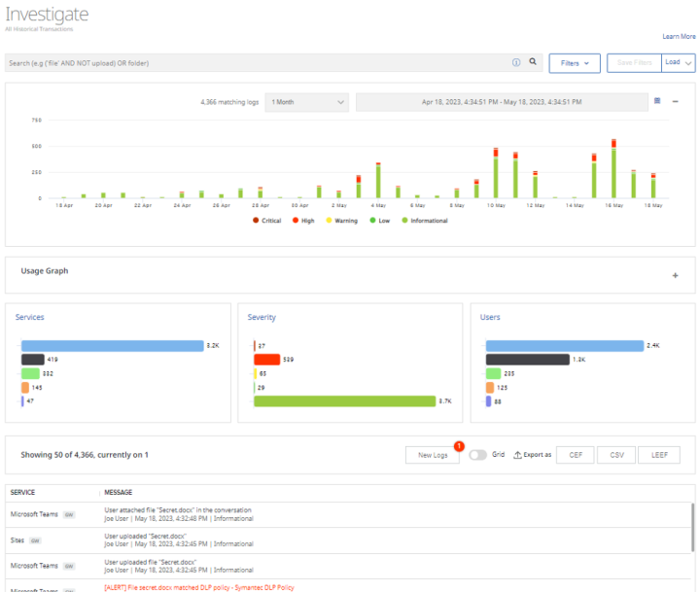Click the GW tag beside Sites
The image size is (700, 592).
tap(35, 540)
